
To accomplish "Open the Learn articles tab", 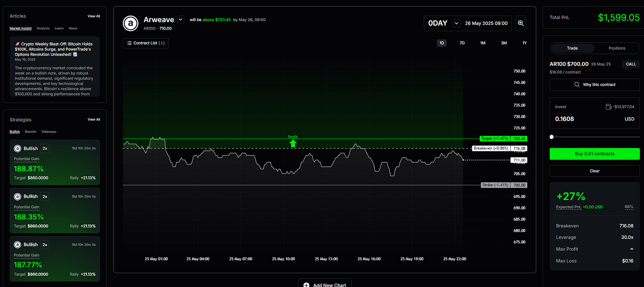I will (59, 29).
